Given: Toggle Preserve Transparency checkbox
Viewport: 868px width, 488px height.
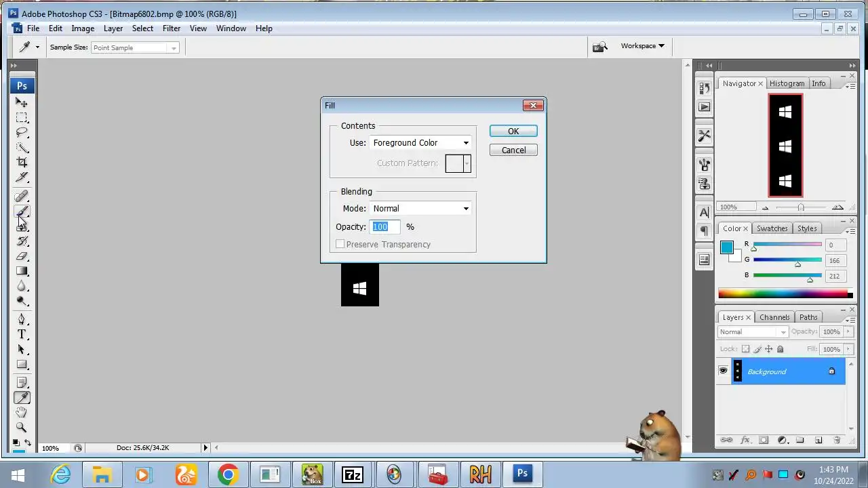Looking at the screenshot, I should (x=340, y=244).
